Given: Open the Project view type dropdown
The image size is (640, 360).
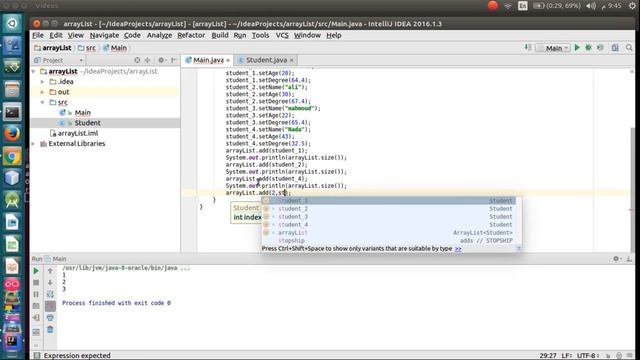Looking at the screenshot, I should 59,60.
